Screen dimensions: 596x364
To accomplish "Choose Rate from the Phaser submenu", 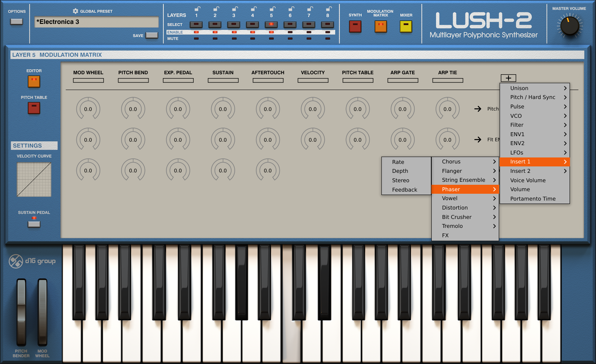I will point(406,162).
